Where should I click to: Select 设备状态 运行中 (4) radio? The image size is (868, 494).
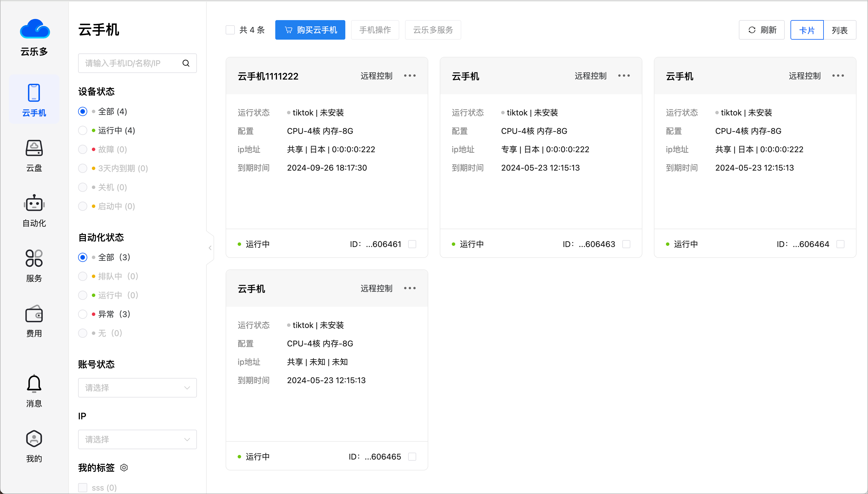[83, 131]
